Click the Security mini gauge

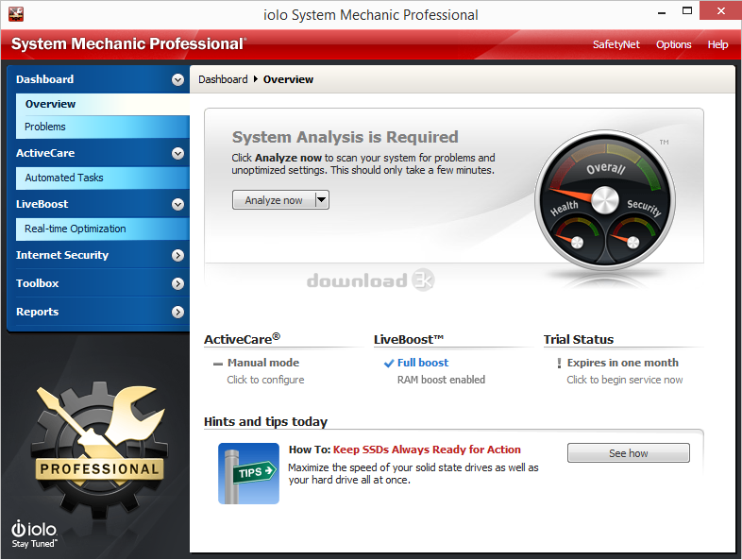(x=632, y=241)
